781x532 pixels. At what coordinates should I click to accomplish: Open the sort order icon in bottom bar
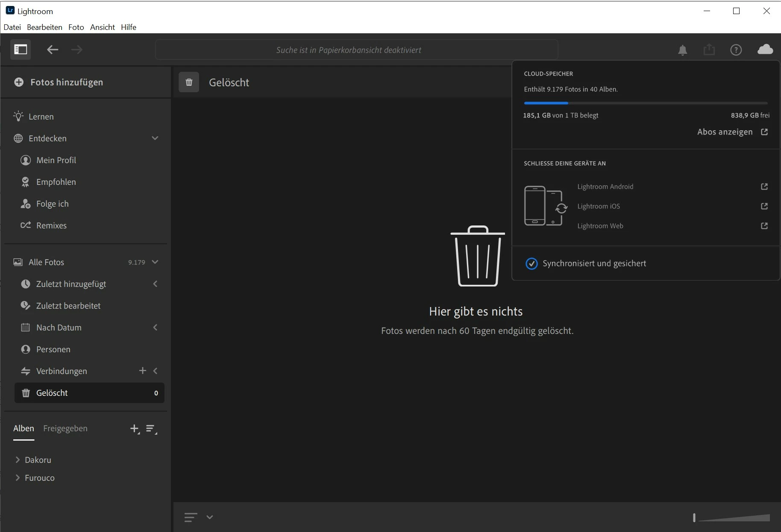(191, 517)
